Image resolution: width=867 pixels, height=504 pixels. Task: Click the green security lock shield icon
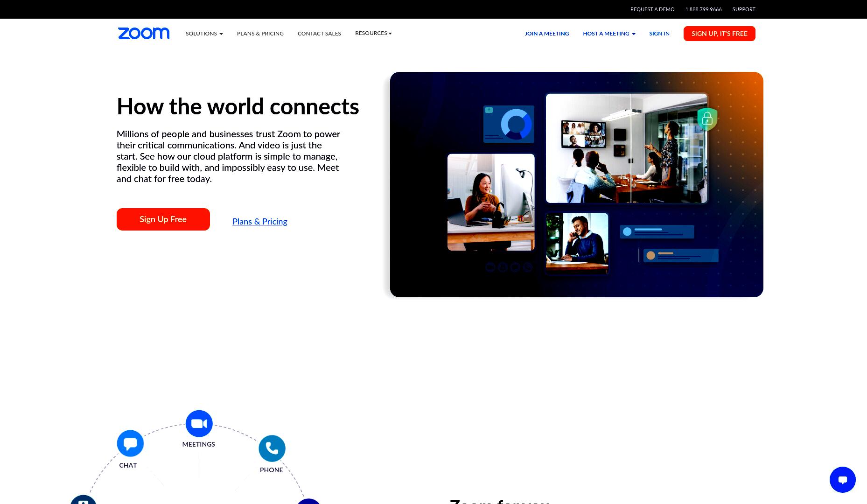pyautogui.click(x=707, y=119)
